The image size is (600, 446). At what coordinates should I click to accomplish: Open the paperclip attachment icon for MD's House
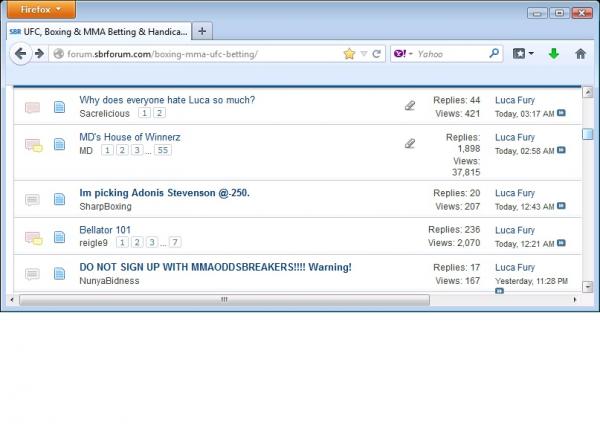click(x=409, y=143)
